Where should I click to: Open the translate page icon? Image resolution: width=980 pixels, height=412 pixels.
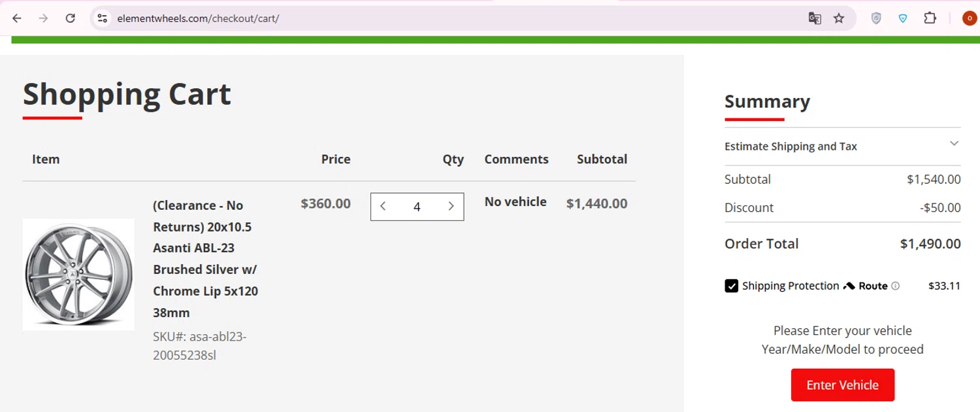coord(815,18)
